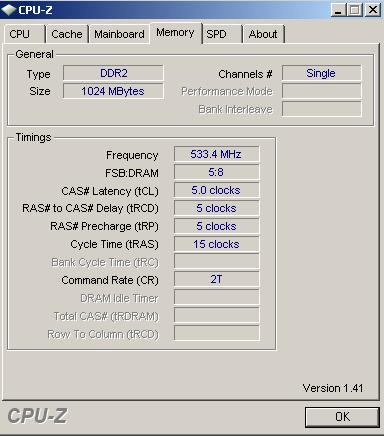Click the empty Performance Mode field
The width and height of the screenshot is (384, 436).
coord(321,91)
